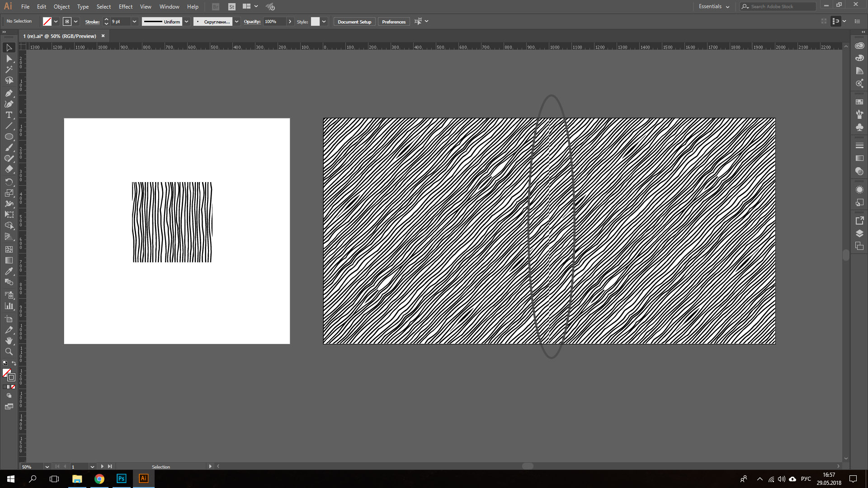Viewport: 868px width, 488px height.
Task: Select the Hand tool
Action: tap(9, 341)
